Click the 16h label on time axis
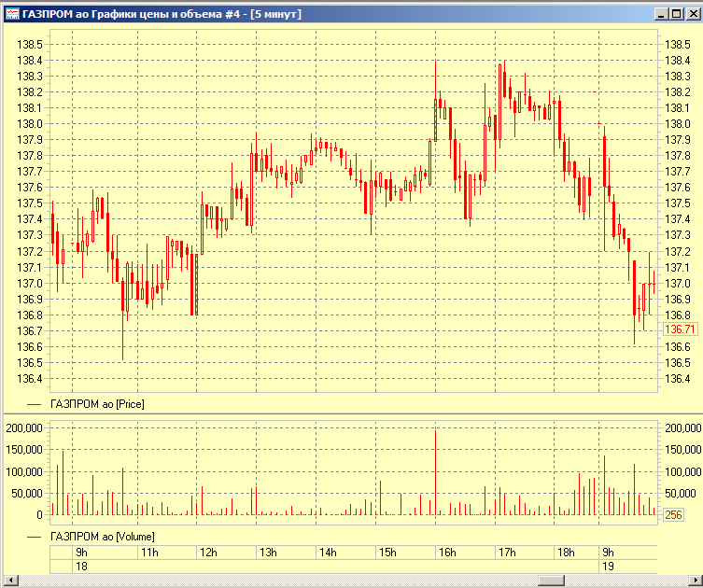Viewport: 703px width, 588px height. (447, 553)
